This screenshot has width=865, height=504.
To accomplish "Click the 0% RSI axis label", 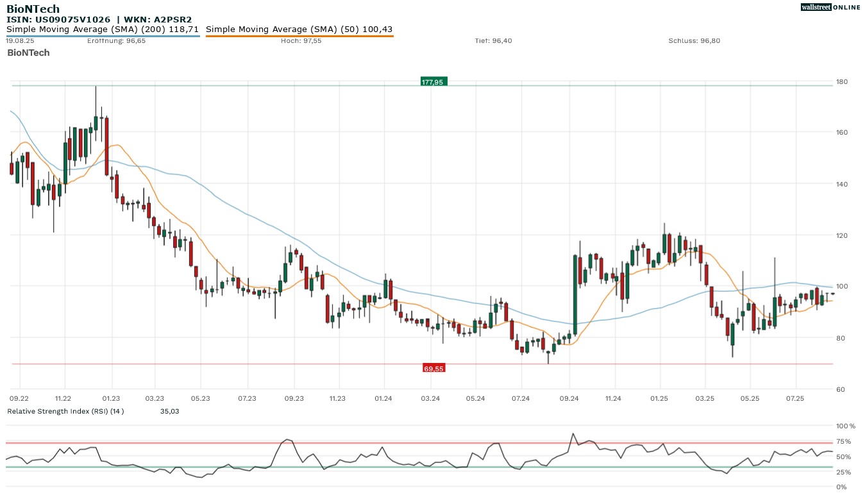I will [x=841, y=487].
